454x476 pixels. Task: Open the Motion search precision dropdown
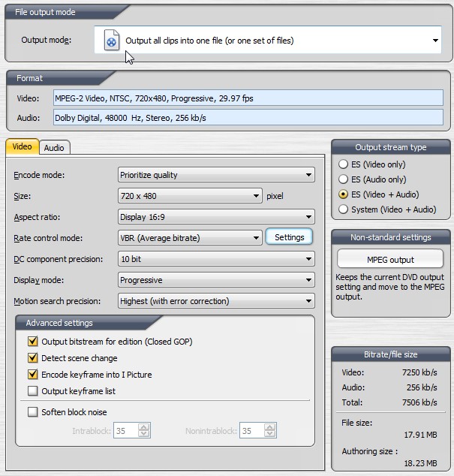[x=216, y=301]
